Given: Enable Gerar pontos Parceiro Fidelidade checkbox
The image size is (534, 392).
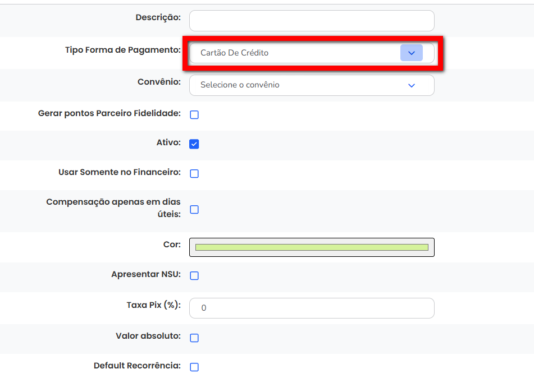Looking at the screenshot, I should point(194,115).
